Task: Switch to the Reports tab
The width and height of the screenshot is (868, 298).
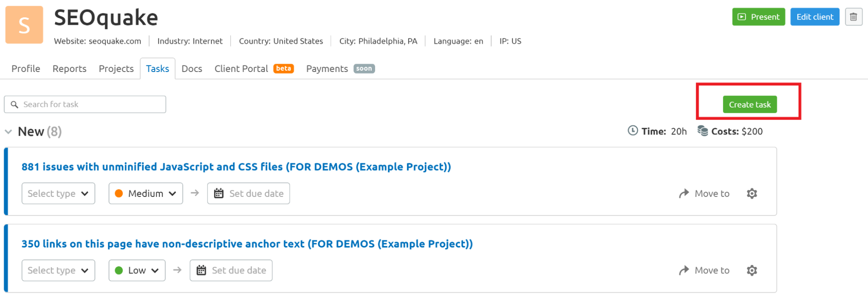Action: pos(69,69)
